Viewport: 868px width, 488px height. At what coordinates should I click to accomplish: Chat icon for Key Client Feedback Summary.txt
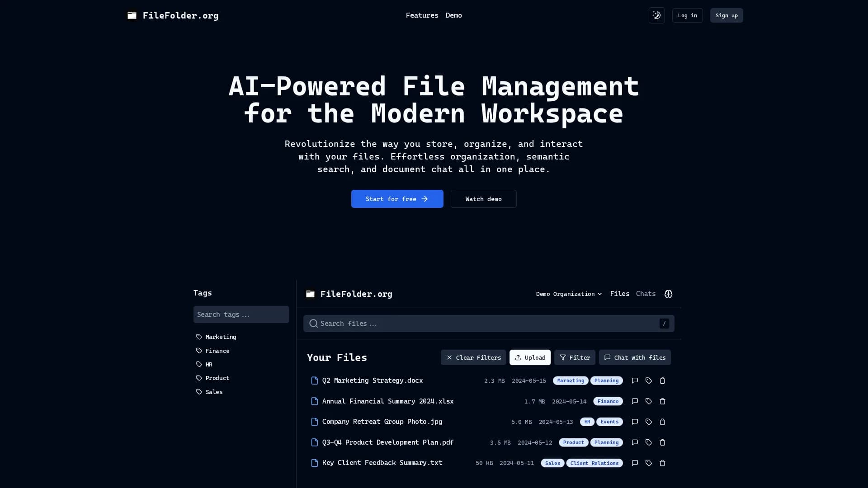point(635,463)
